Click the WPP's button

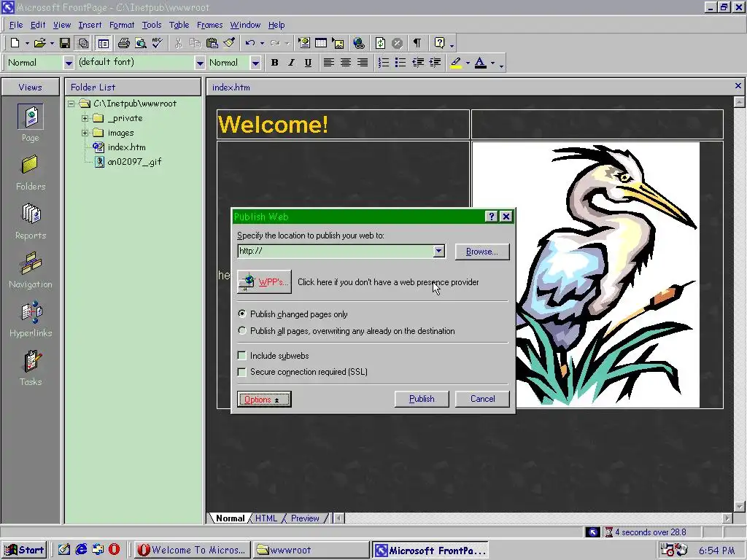pyautogui.click(x=264, y=282)
